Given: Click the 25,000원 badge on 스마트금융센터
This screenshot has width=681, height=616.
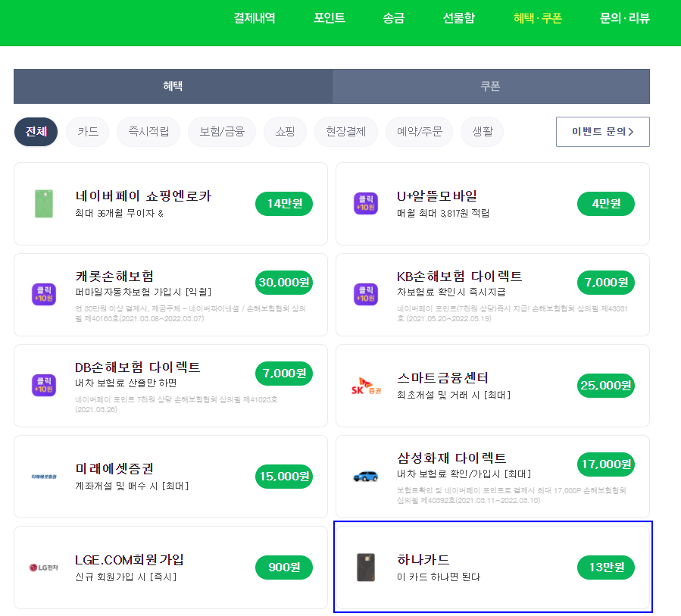Looking at the screenshot, I should [x=606, y=386].
